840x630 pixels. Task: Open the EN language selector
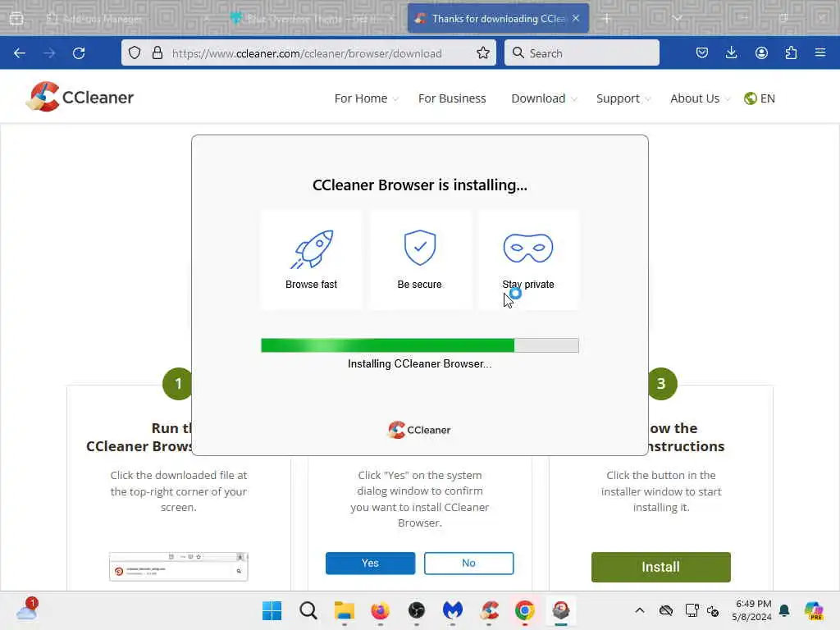pyautogui.click(x=760, y=98)
